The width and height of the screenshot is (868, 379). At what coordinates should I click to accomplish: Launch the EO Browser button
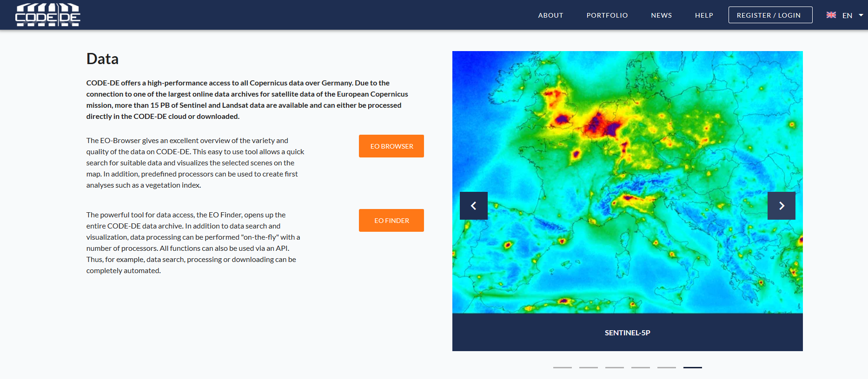391,146
